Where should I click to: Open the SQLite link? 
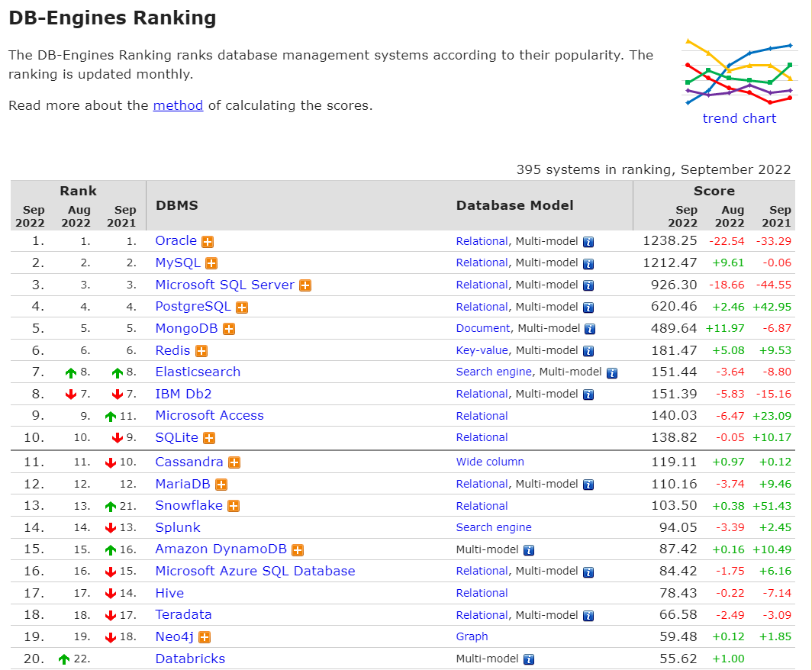click(x=176, y=437)
